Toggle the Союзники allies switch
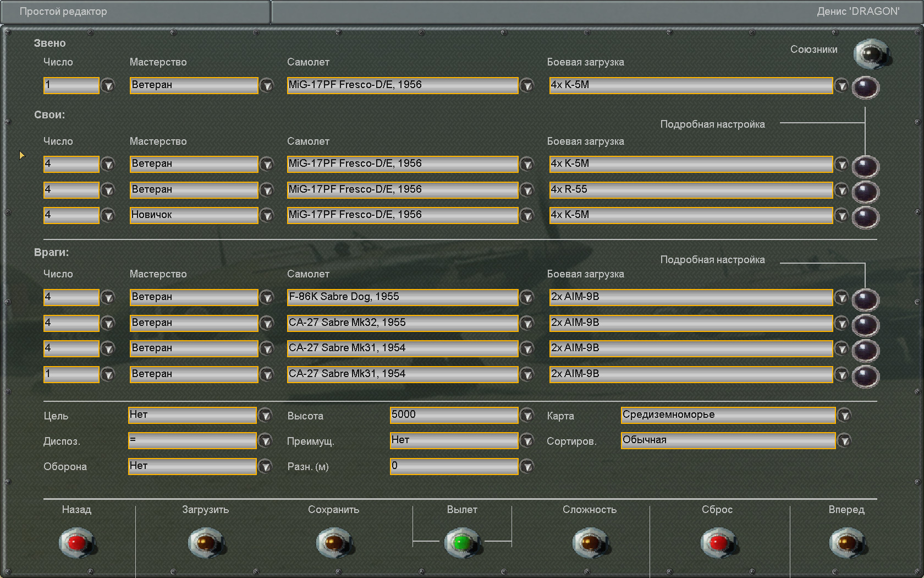The image size is (924, 578). click(871, 54)
